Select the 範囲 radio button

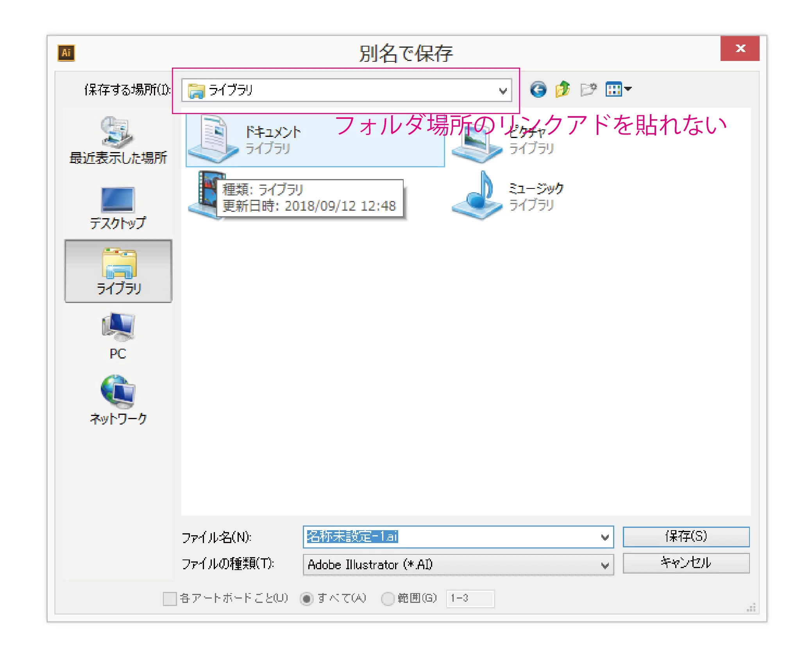[388, 599]
